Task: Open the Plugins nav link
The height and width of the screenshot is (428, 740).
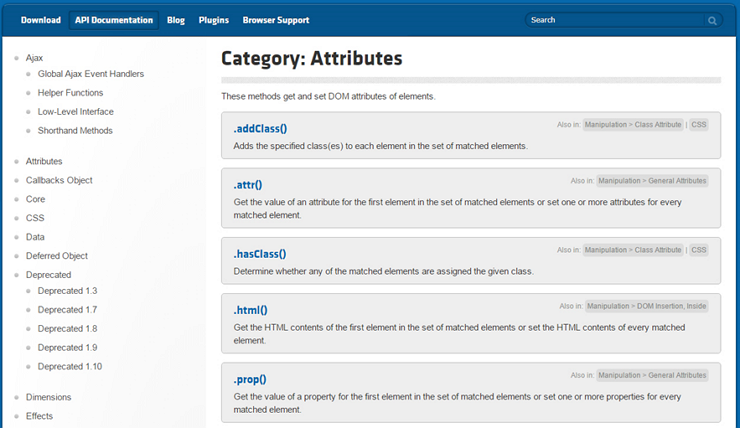Action: 213,20
